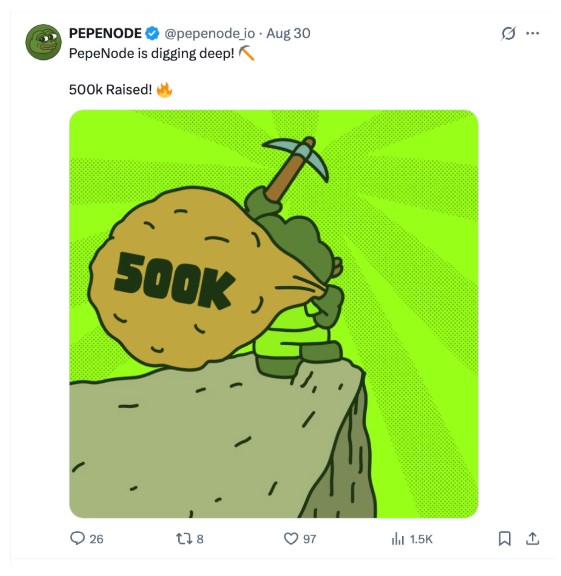The width and height of the screenshot is (561, 576).
Task: Click the pickaxe emoji in the post text
Action: click(x=247, y=54)
